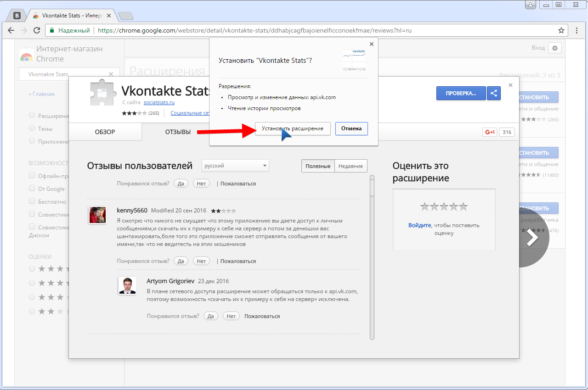This screenshot has height=390, width=588.
Task: Open the Chrome three-dot menu
Action: (x=577, y=30)
